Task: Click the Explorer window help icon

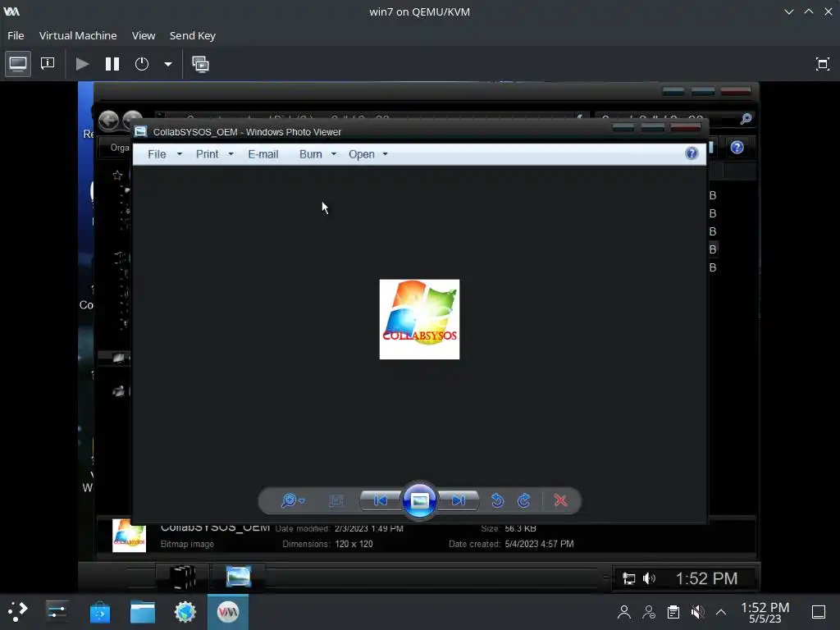Action: 737,148
